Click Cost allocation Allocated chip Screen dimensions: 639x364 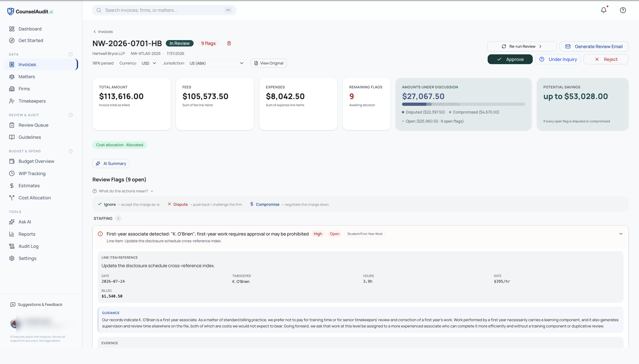coord(120,145)
